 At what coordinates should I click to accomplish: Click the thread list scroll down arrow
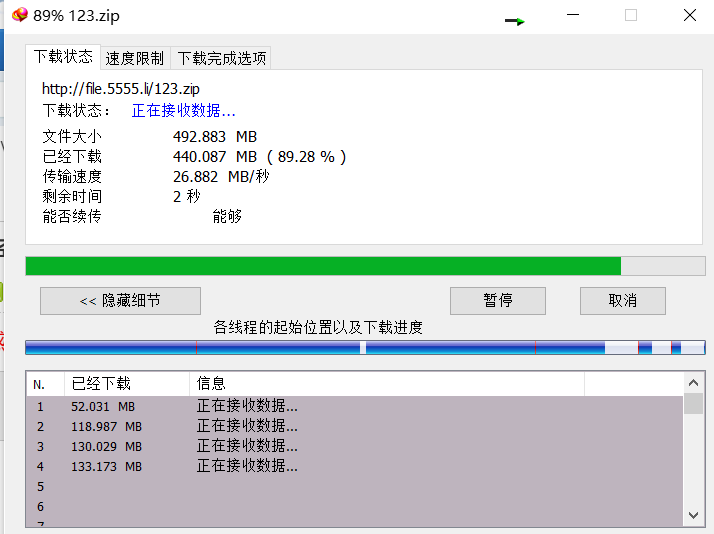coord(693,515)
